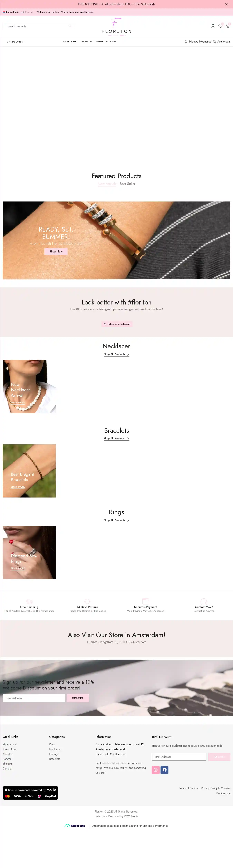The height and width of the screenshot is (868, 233).
Task: Click the store location pin icon
Action: coord(186,42)
